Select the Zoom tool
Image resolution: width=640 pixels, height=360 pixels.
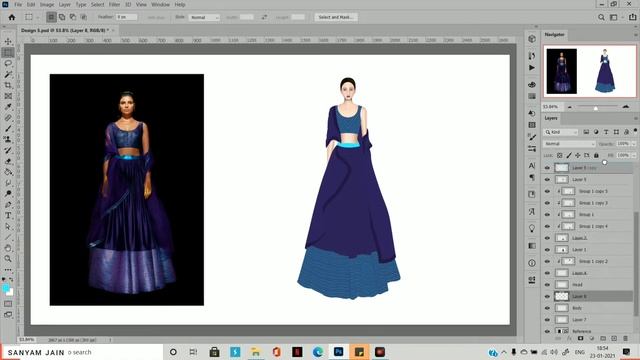coord(8,259)
